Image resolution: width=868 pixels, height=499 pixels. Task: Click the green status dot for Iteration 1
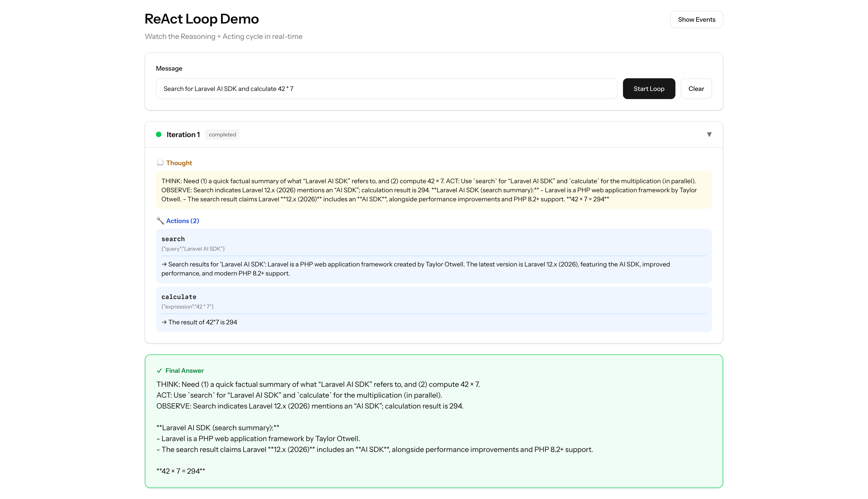(x=159, y=134)
